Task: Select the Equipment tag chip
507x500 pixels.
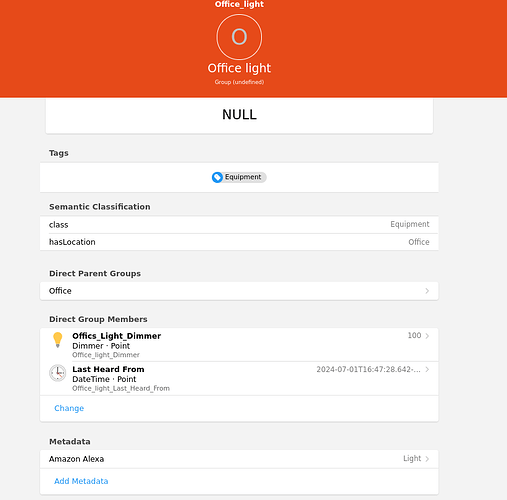Action: click(239, 177)
